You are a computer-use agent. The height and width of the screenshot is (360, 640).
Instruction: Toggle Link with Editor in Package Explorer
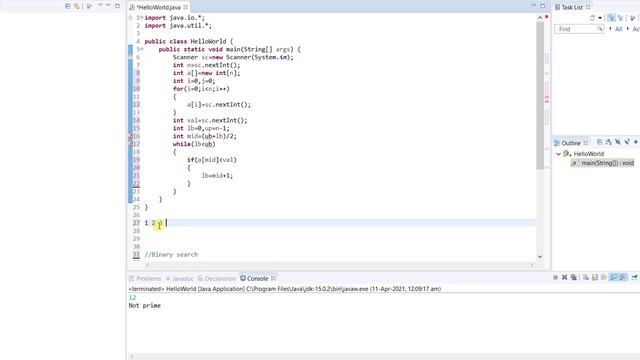pos(77,6)
